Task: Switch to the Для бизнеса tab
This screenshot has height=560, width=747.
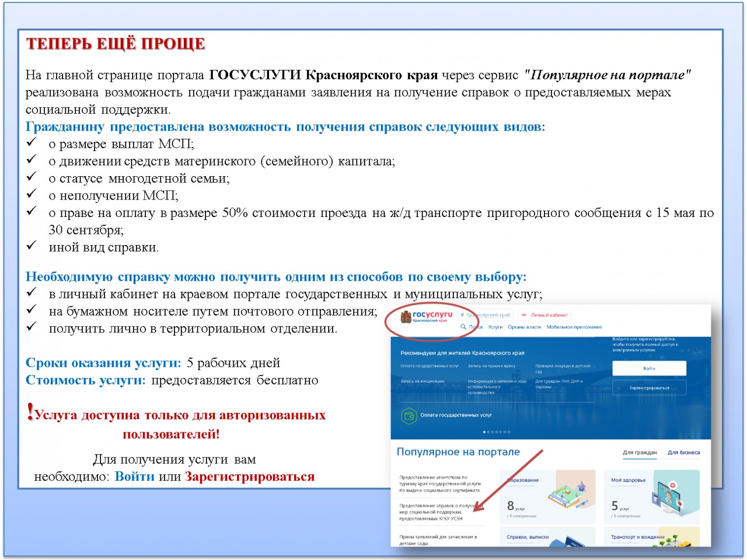Action: pos(683,453)
